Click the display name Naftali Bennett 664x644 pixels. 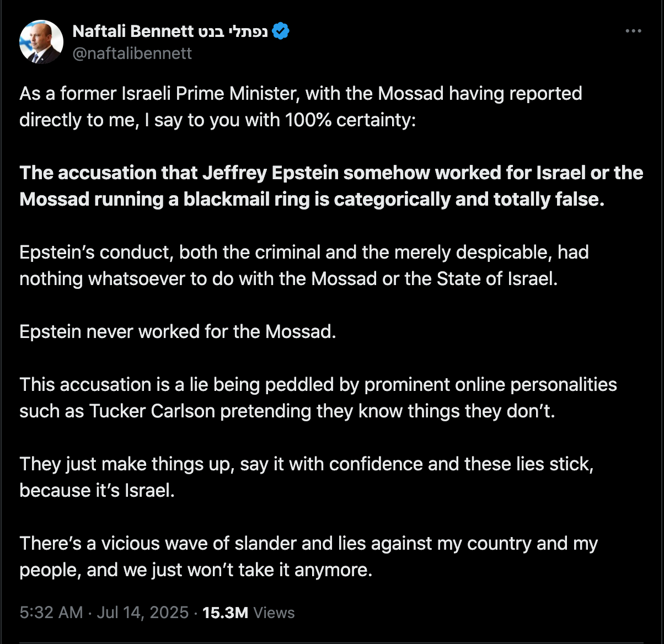(x=133, y=31)
